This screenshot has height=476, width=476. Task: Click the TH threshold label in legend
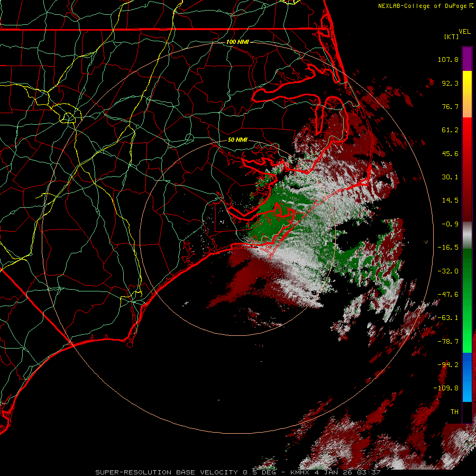click(454, 412)
